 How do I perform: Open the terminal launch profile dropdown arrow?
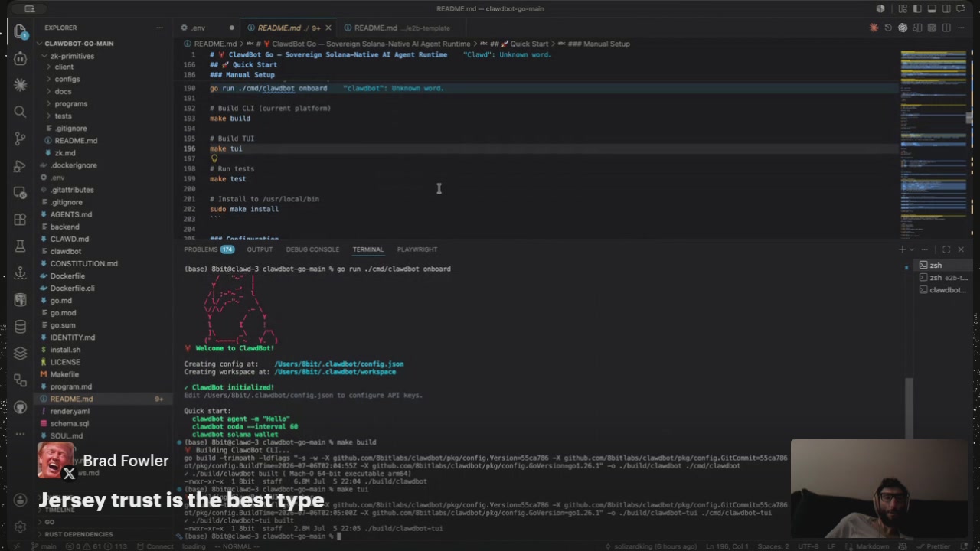911,249
